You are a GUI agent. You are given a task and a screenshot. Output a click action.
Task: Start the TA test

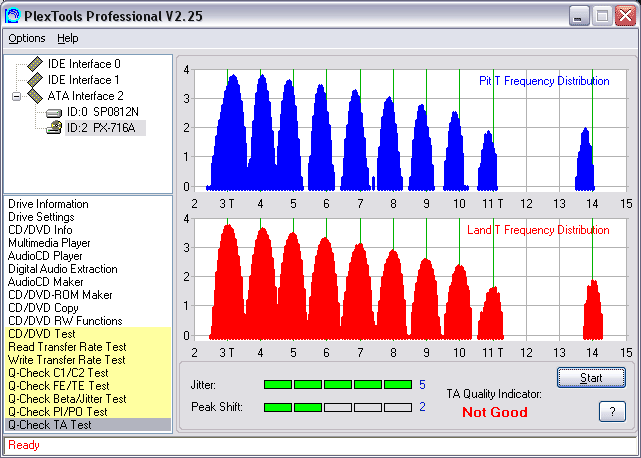[x=591, y=377]
